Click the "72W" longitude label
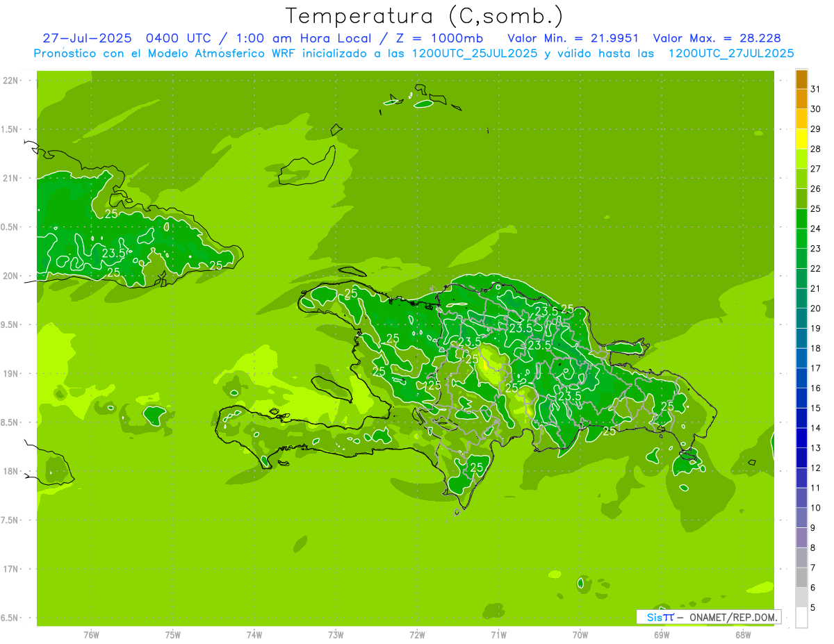This screenshot has width=834, height=644. [x=418, y=635]
